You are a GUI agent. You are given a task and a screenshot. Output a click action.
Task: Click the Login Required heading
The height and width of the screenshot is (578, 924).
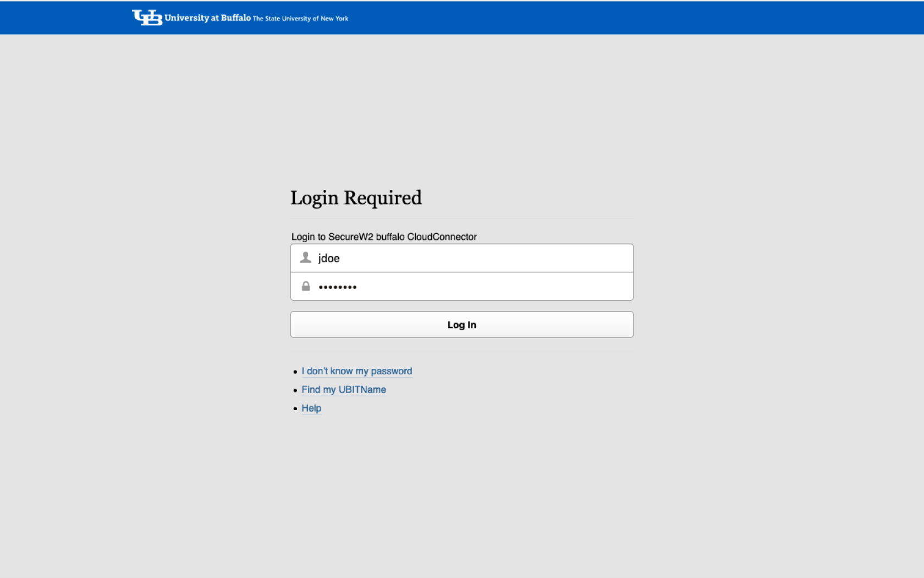click(x=356, y=198)
